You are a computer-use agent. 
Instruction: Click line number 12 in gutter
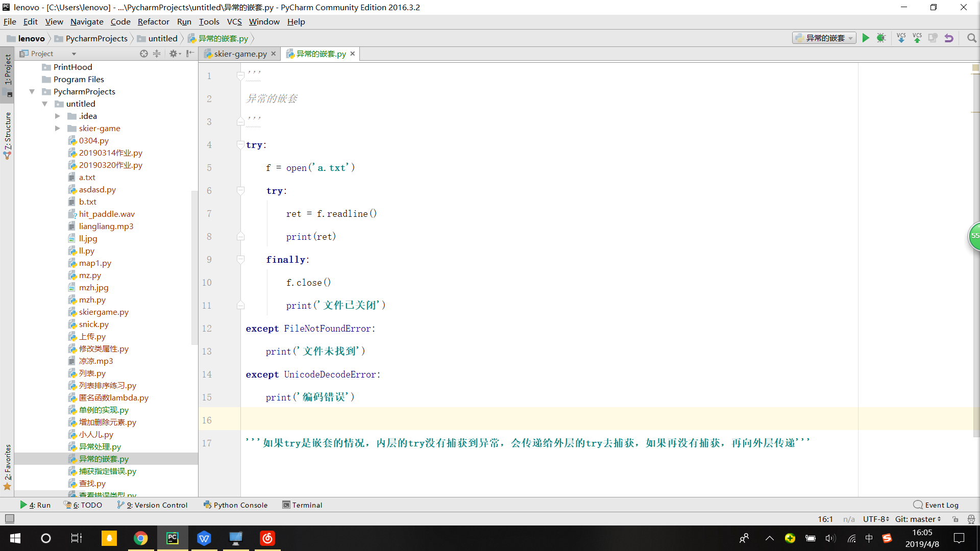(x=207, y=329)
